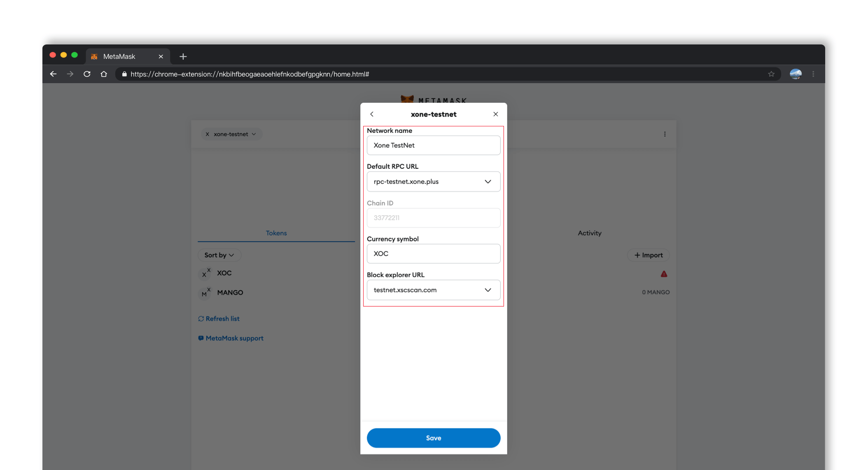868x470 pixels.
Task: Click the warning triangle icon on XOC token
Action: point(664,272)
